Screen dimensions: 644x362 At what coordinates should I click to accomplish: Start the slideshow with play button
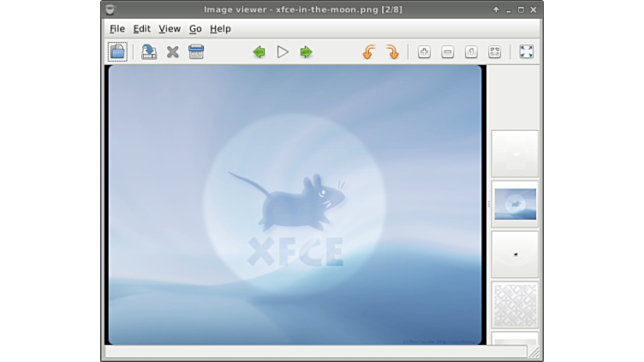click(x=283, y=52)
